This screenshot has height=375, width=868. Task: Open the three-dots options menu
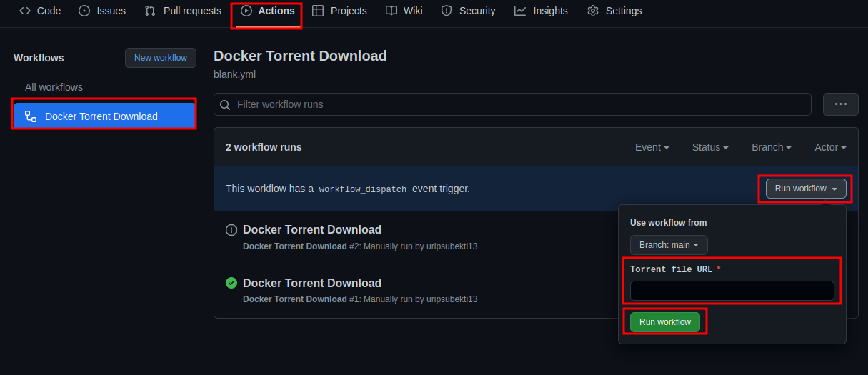841,104
